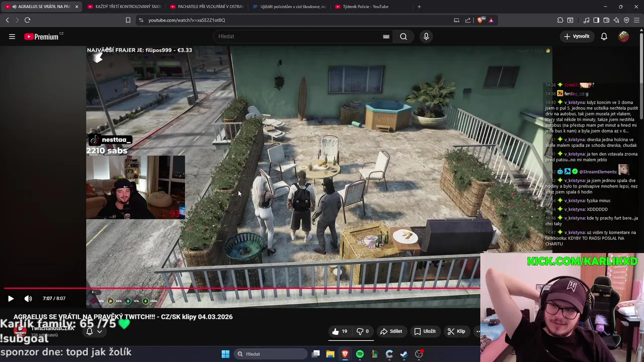Screen dimensions: 644x362
Task: Switch to PACHATELE PŘI VLOUPÁNÍ V OSTRAVĚ tab
Action: click(206, 7)
